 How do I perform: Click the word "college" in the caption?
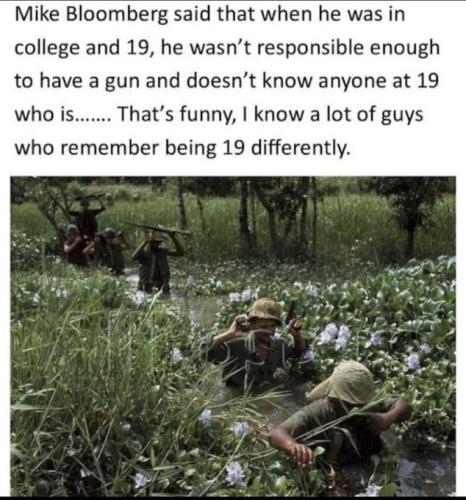(48, 48)
